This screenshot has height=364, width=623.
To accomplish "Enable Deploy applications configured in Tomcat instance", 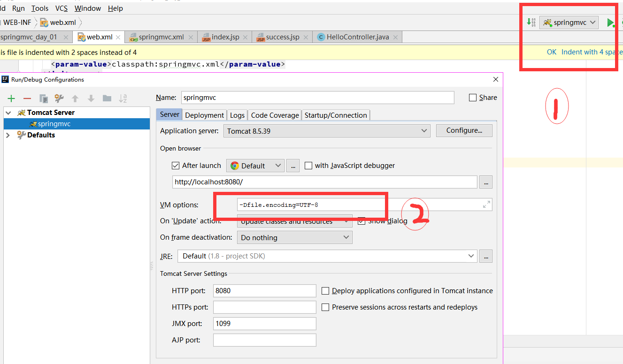I will point(325,291).
